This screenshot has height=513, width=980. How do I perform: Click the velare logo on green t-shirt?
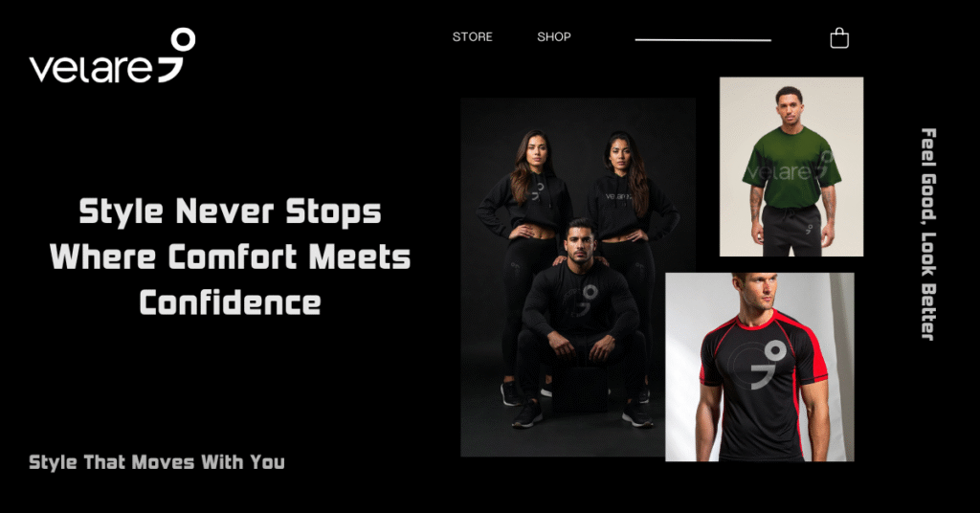(791, 167)
